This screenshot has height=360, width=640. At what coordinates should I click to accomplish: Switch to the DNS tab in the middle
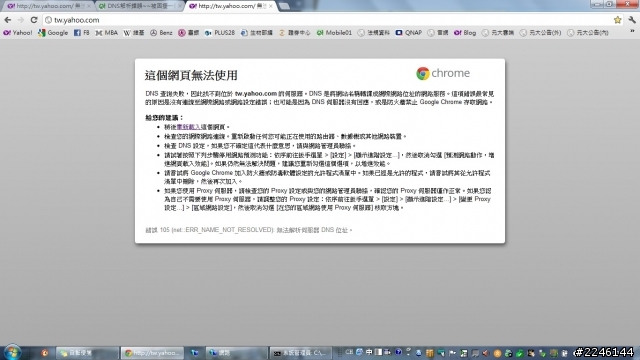click(139, 6)
